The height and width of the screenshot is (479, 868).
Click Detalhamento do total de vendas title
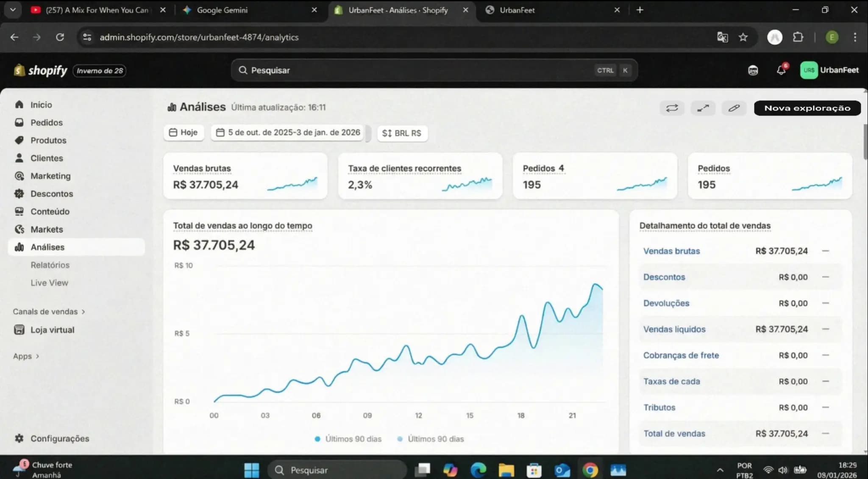point(705,226)
